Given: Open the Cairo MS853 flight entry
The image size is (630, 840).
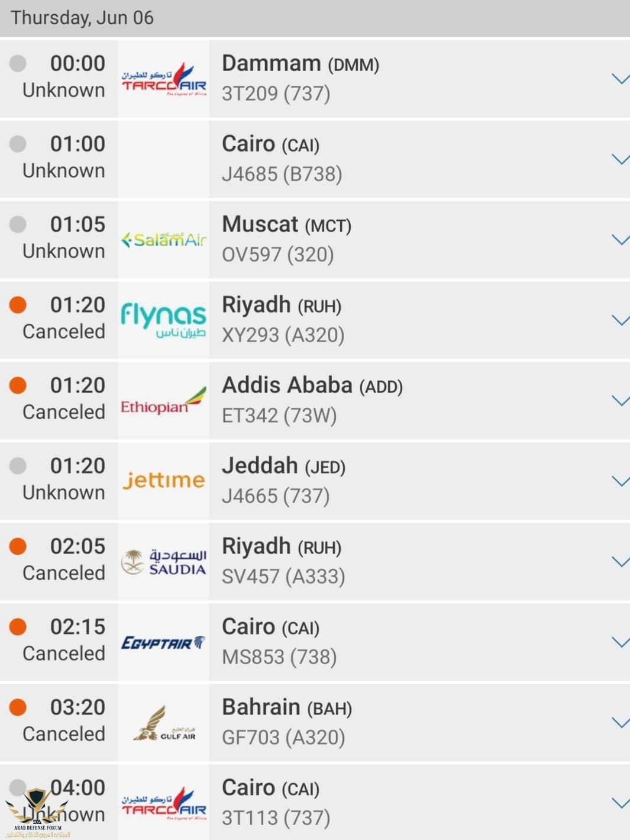Looking at the screenshot, I should click(315, 642).
